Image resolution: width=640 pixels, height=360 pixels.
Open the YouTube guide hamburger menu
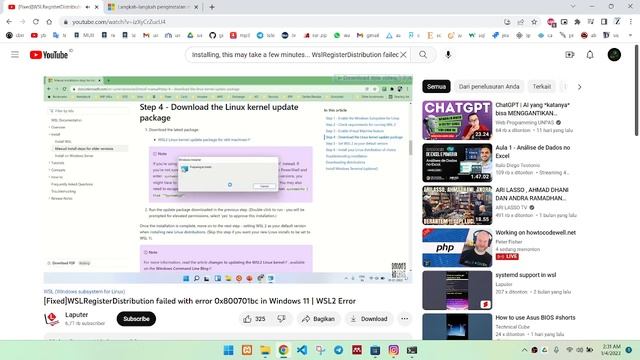tap(15, 54)
